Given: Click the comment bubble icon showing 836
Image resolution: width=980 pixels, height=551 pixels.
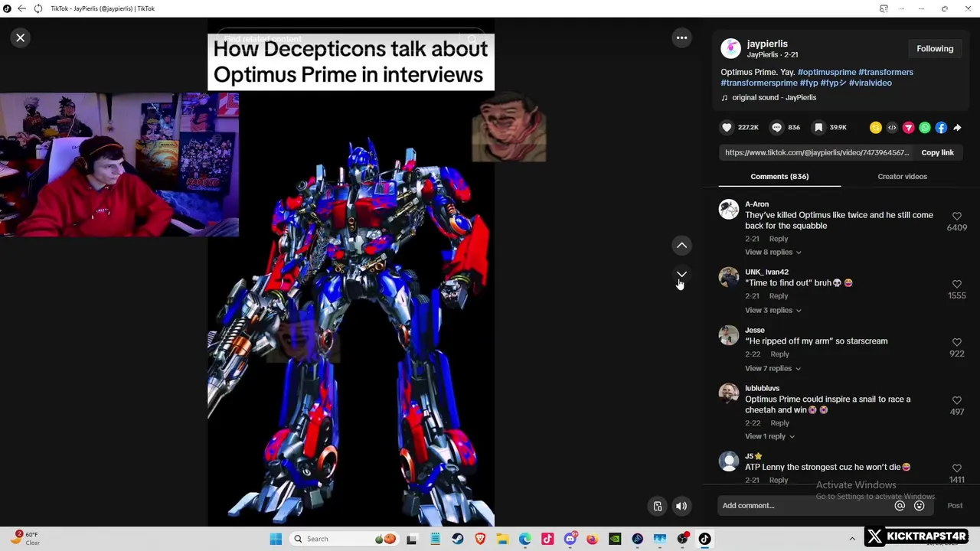Looking at the screenshot, I should coord(776,128).
